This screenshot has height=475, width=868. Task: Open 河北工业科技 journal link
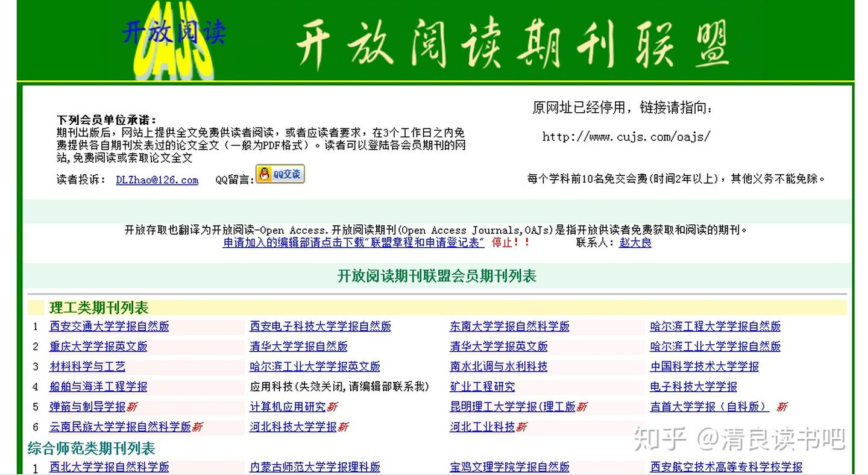click(x=482, y=427)
